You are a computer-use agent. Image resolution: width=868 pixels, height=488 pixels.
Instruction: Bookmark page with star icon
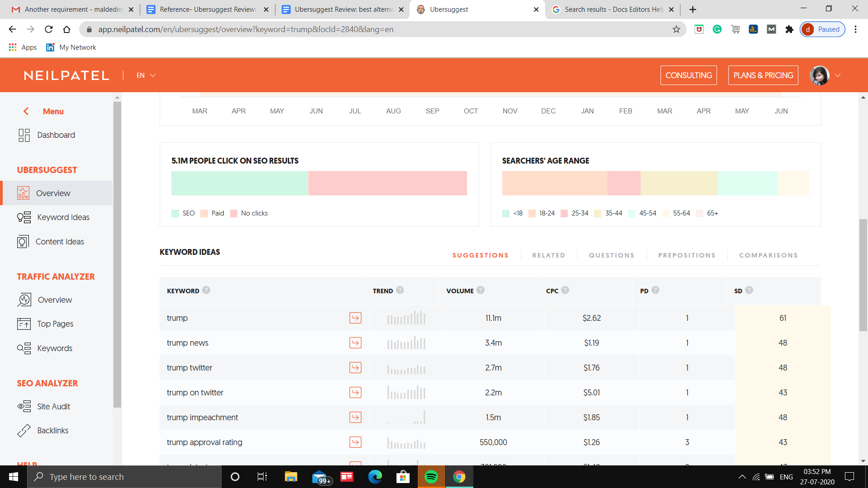[676, 29]
